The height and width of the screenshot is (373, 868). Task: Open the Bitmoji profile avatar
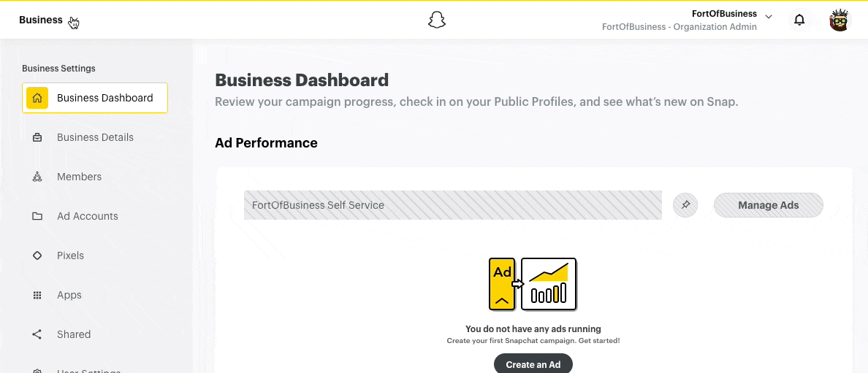coord(840,20)
